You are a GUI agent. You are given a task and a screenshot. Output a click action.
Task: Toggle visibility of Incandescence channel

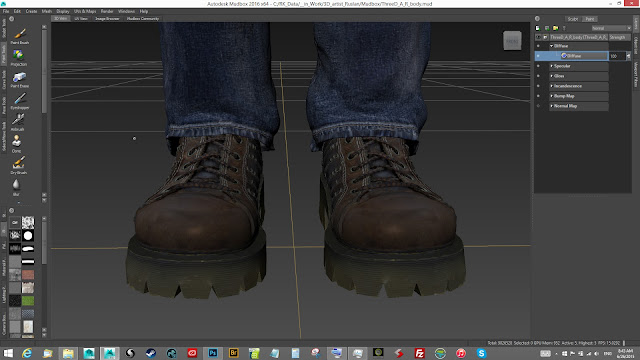pyautogui.click(x=538, y=86)
